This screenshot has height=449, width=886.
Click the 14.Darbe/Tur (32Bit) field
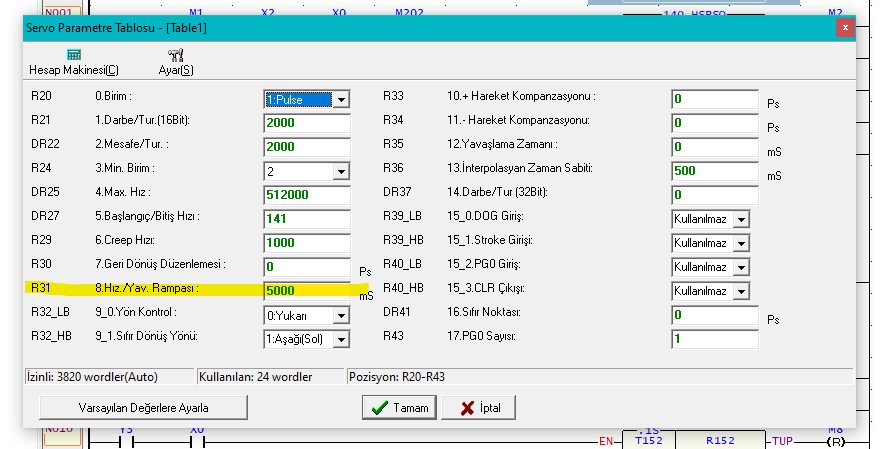pyautogui.click(x=715, y=195)
